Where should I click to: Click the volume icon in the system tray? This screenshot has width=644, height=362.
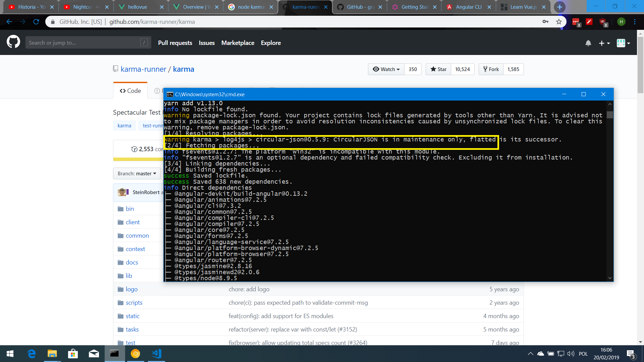(571, 354)
